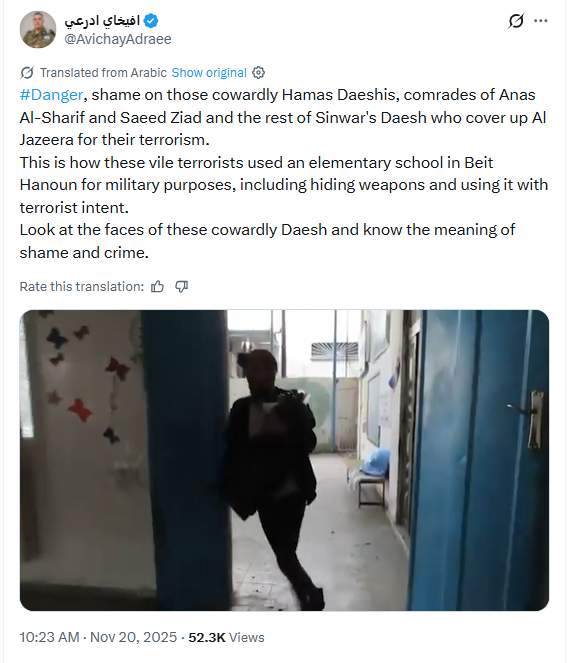Click the blue door in the video frame
This screenshot has width=578, height=663.
pos(480,461)
